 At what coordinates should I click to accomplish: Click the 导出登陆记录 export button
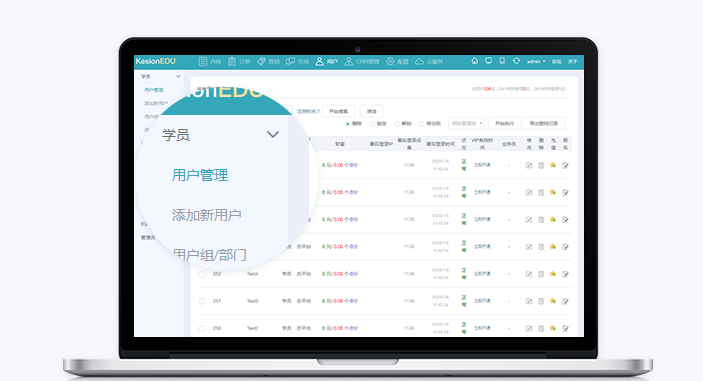544,123
